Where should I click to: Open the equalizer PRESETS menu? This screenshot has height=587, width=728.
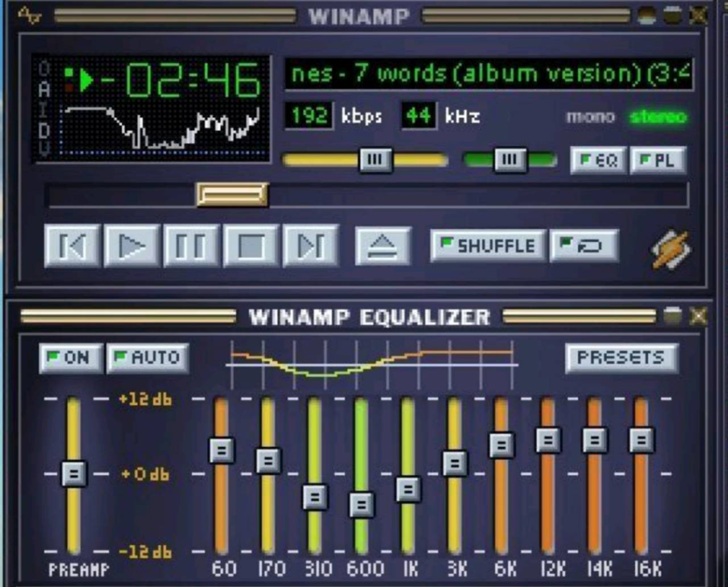[622, 358]
